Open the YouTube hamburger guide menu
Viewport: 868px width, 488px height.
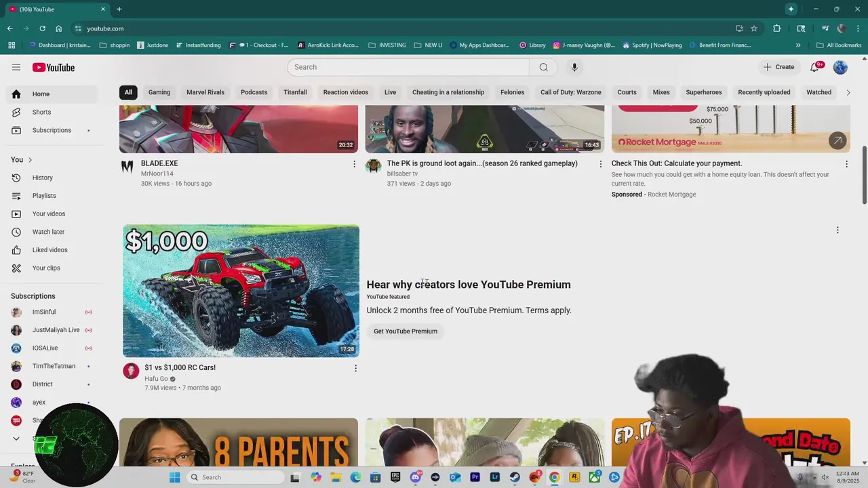tap(16, 67)
